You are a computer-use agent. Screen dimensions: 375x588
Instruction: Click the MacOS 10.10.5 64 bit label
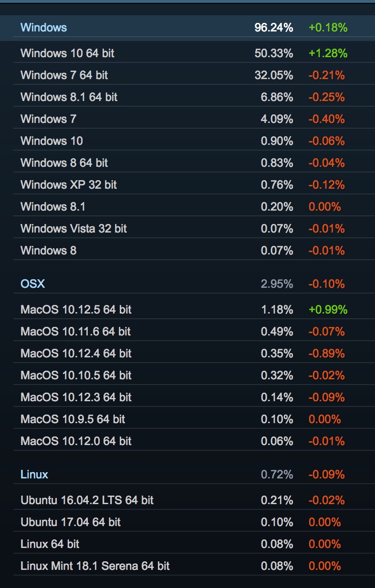point(76,375)
